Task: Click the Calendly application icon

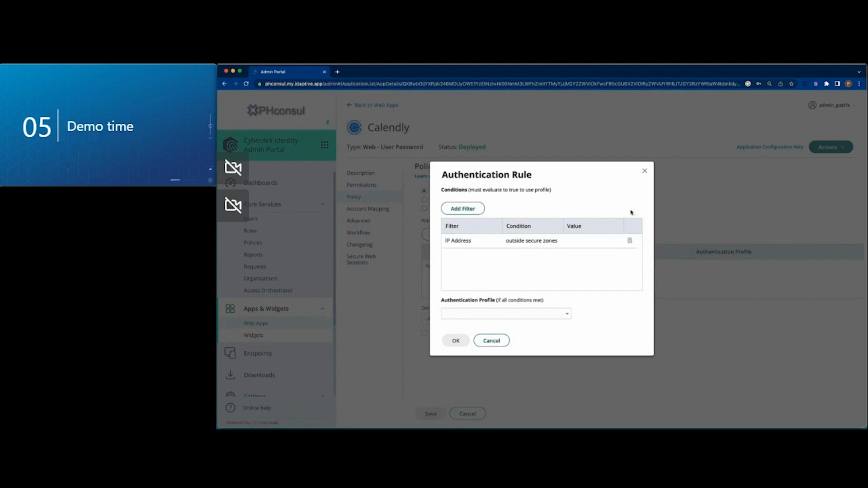Action: pos(355,127)
